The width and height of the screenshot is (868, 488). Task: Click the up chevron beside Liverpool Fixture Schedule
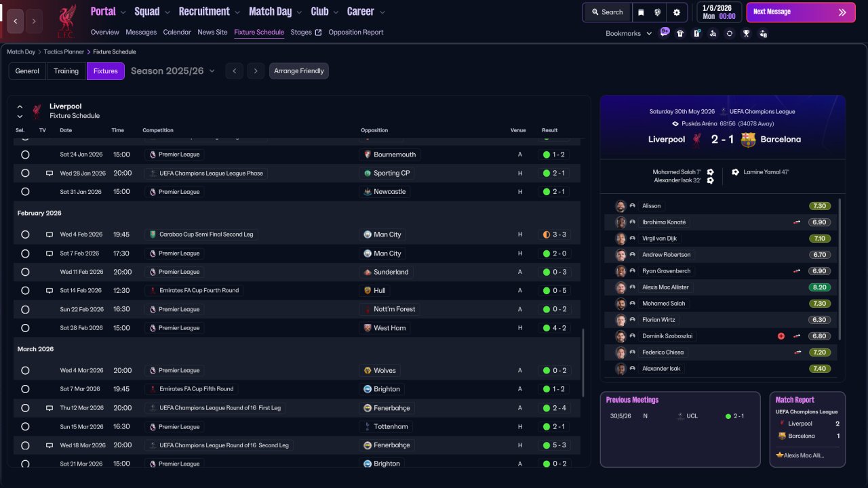[20, 107]
